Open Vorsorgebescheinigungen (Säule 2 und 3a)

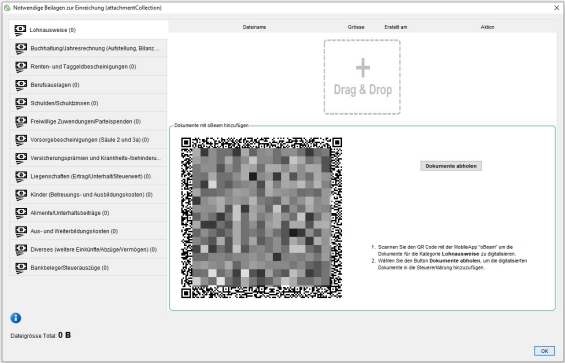point(88,140)
